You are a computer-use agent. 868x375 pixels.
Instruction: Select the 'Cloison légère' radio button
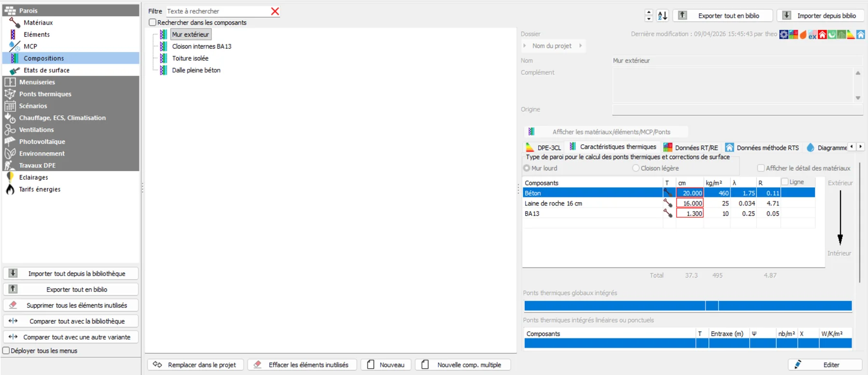pyautogui.click(x=636, y=168)
